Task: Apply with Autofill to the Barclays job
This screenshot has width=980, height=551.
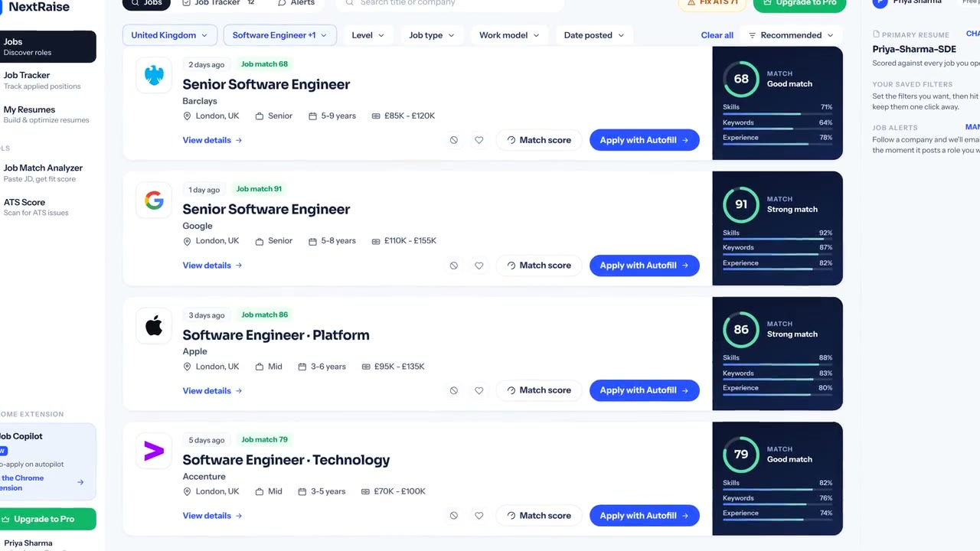Action: tap(645, 140)
